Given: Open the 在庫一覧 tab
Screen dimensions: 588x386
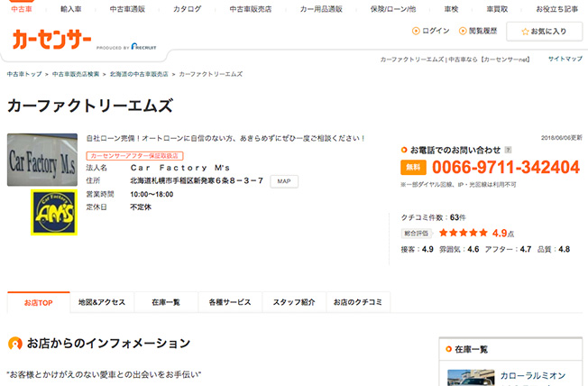Looking at the screenshot, I should [166, 302].
